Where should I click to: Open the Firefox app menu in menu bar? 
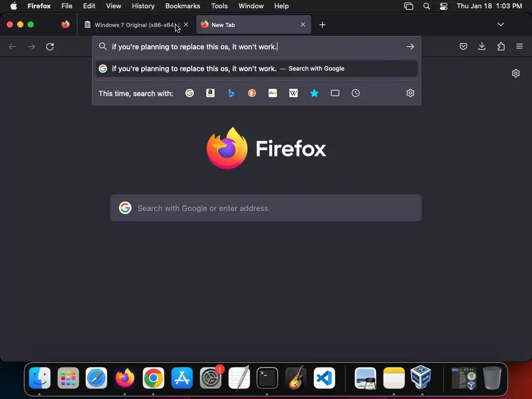(x=39, y=6)
